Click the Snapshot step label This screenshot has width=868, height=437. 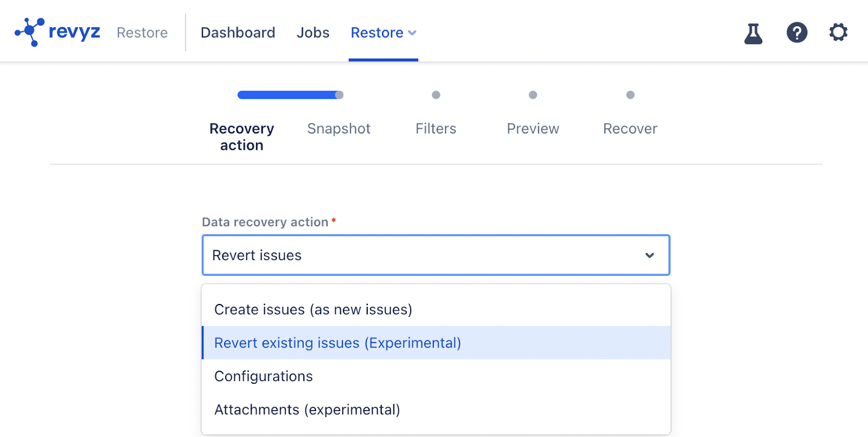click(x=339, y=129)
